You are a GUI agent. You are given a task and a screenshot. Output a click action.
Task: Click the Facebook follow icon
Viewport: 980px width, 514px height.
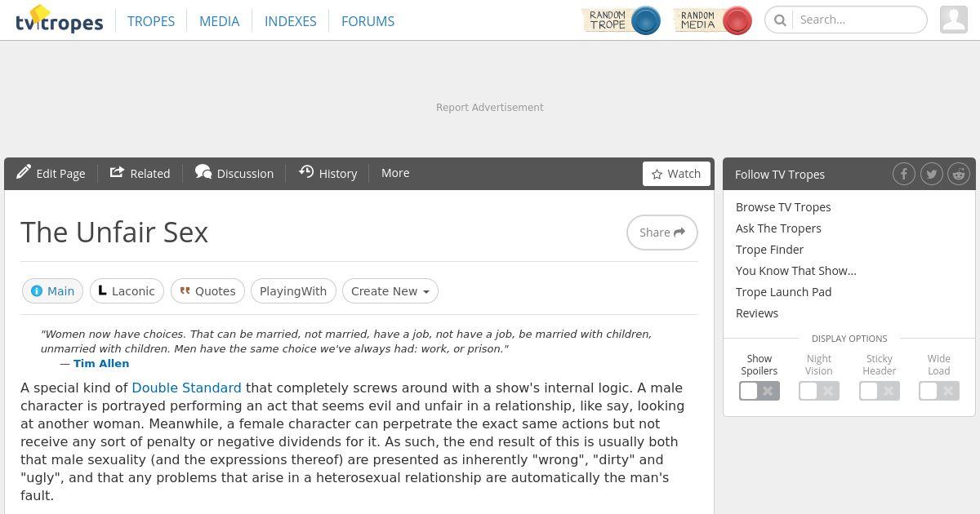(903, 174)
